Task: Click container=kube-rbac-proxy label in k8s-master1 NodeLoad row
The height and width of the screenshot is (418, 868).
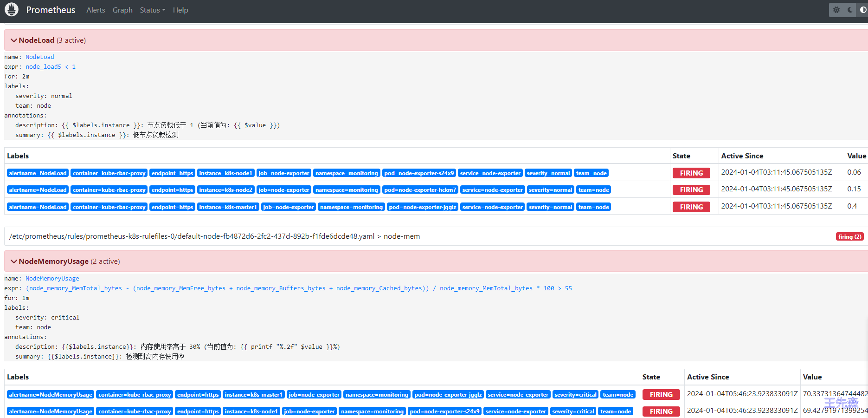Action: [109, 207]
